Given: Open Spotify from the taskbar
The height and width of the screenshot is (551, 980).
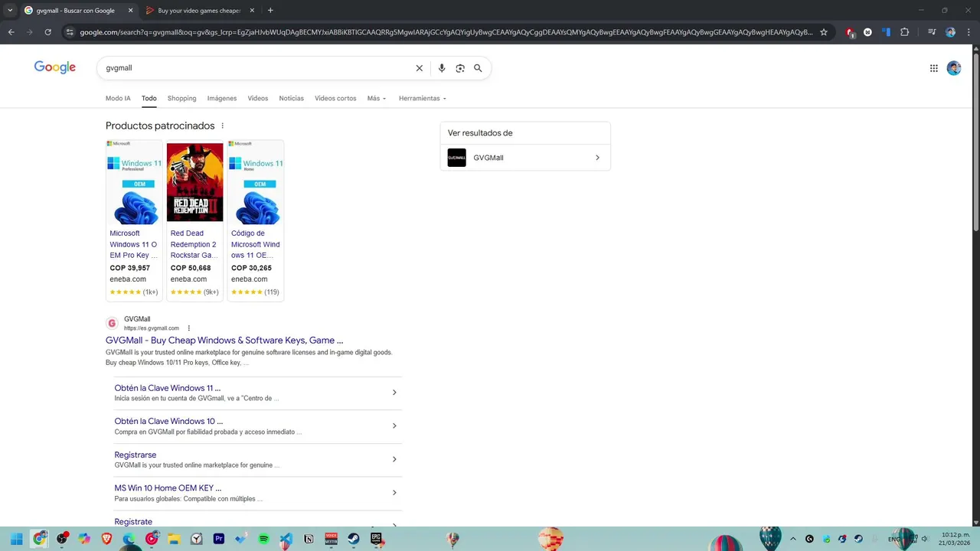Looking at the screenshot, I should 264,539.
